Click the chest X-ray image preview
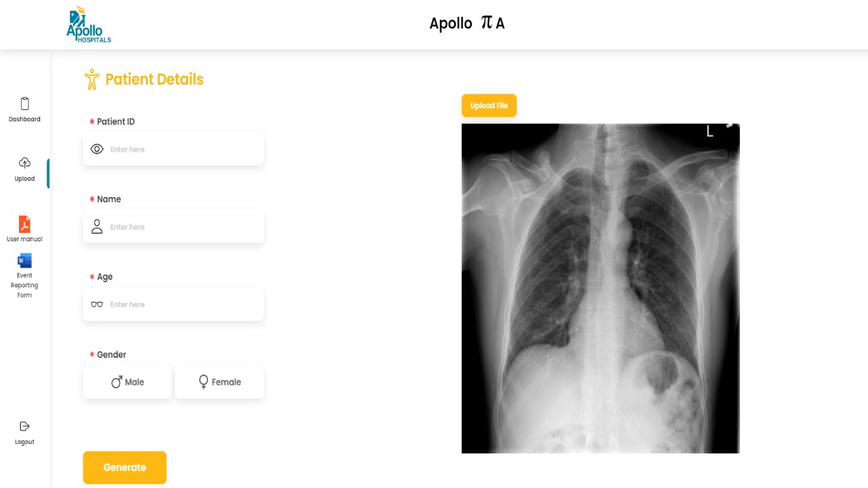This screenshot has width=868, height=488. pyautogui.click(x=600, y=288)
